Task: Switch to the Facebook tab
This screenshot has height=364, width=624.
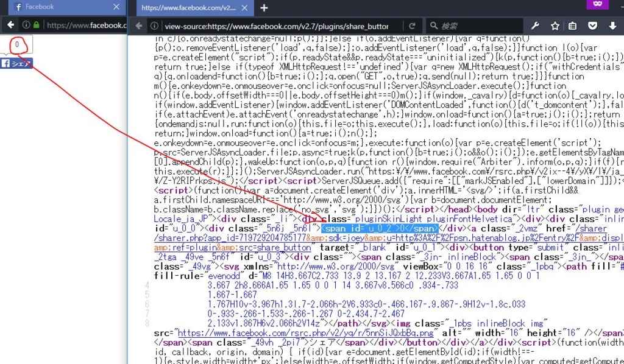Action: pos(66,7)
